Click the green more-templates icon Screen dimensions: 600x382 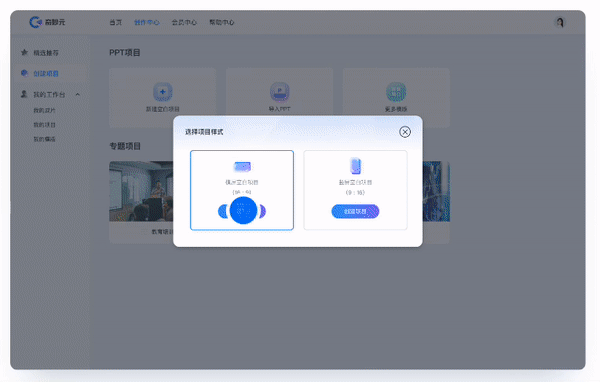tap(396, 92)
